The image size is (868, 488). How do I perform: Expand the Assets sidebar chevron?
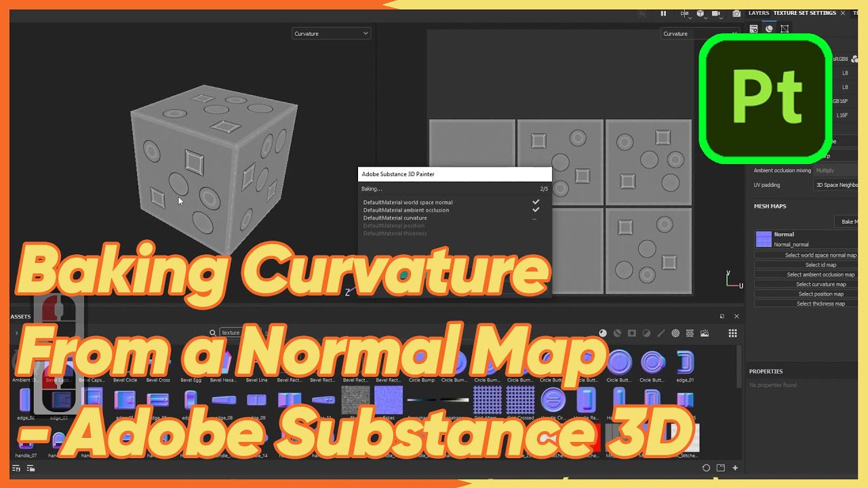coord(16,333)
